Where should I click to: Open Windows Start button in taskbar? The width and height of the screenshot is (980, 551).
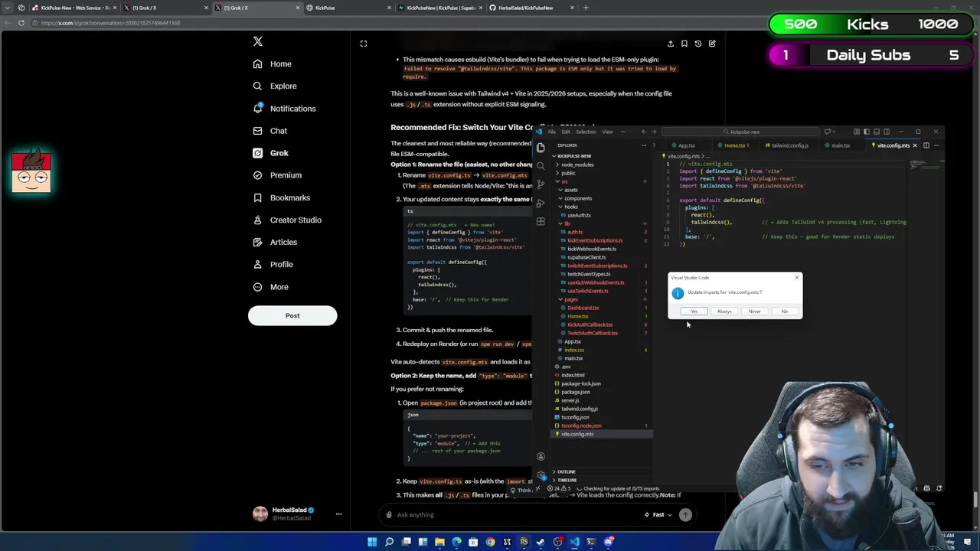pos(372,542)
